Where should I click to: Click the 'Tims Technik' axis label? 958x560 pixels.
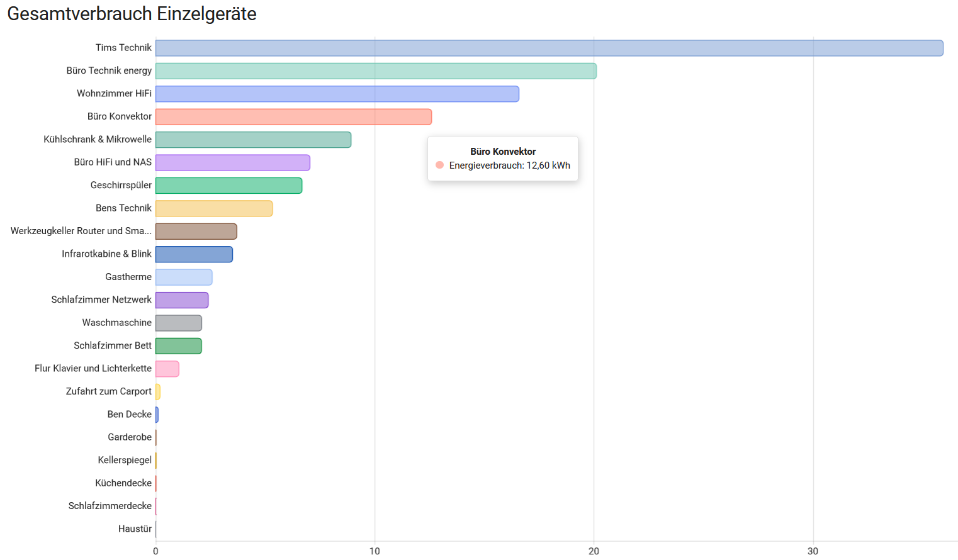(123, 48)
